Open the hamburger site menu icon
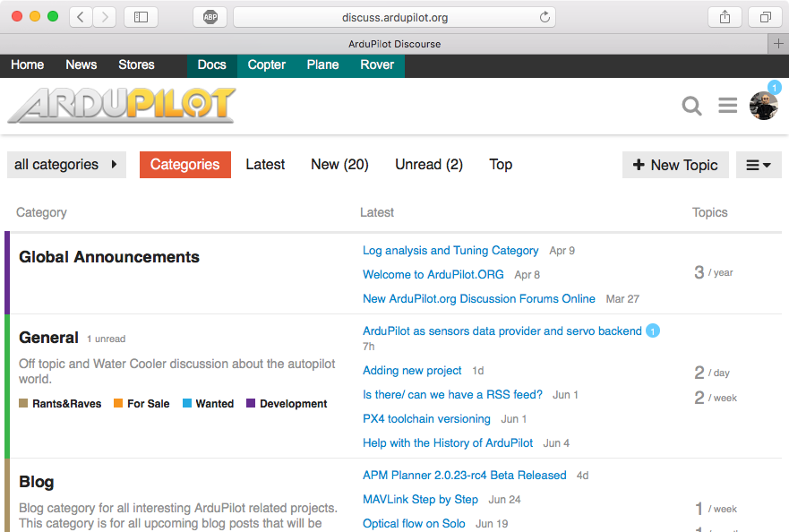Image resolution: width=789 pixels, height=532 pixels. coord(728,107)
